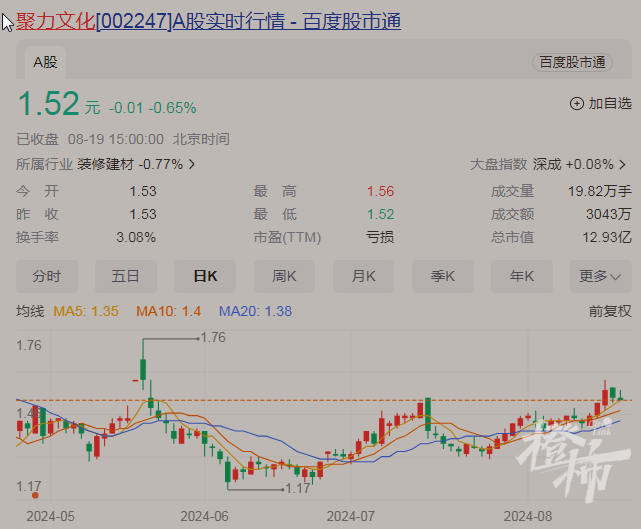
Task: Switch chart to 五日 view
Action: point(126,276)
